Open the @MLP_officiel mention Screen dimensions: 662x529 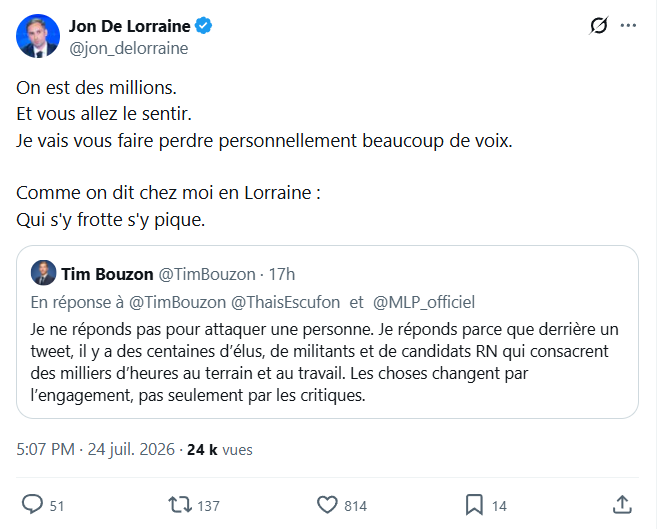[424, 302]
